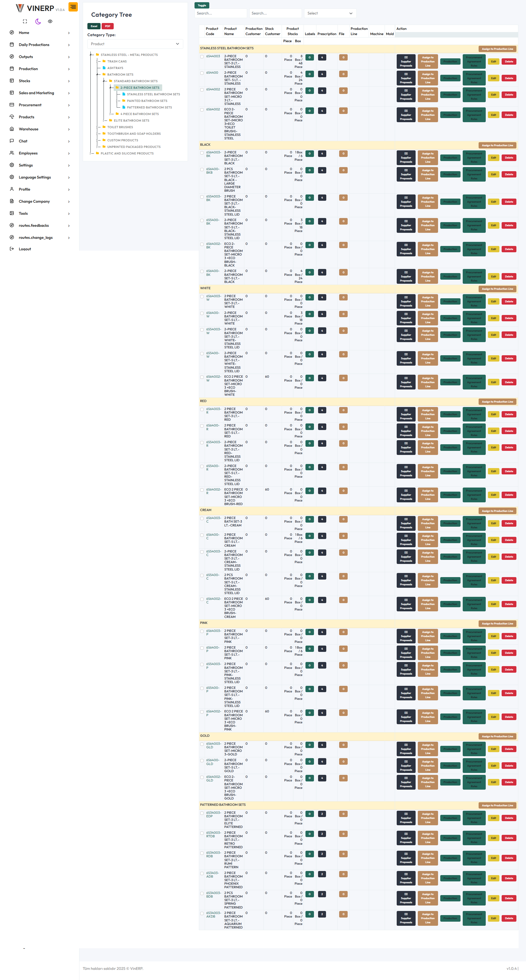526x980 pixels.
Task: Check the box for product 6564003-GLD
Action: point(202,744)
